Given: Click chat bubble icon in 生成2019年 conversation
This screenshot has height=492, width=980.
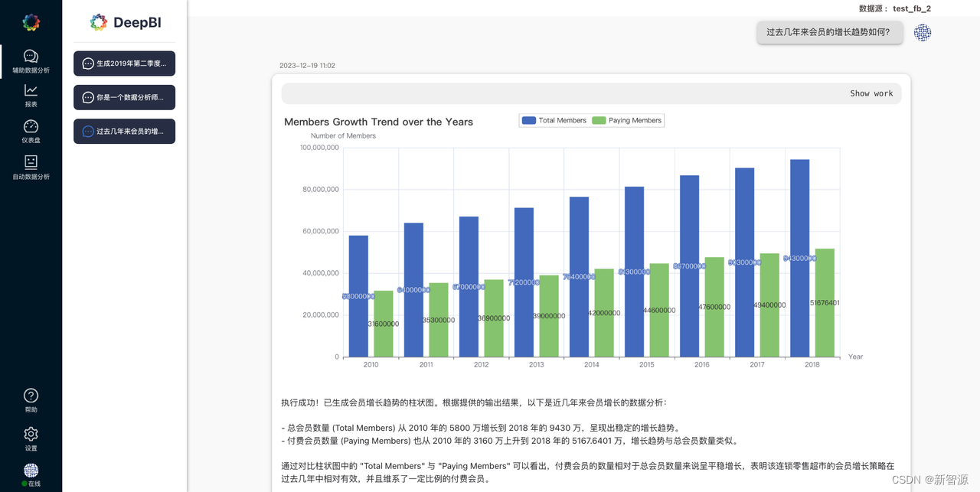Looking at the screenshot, I should pos(88,64).
